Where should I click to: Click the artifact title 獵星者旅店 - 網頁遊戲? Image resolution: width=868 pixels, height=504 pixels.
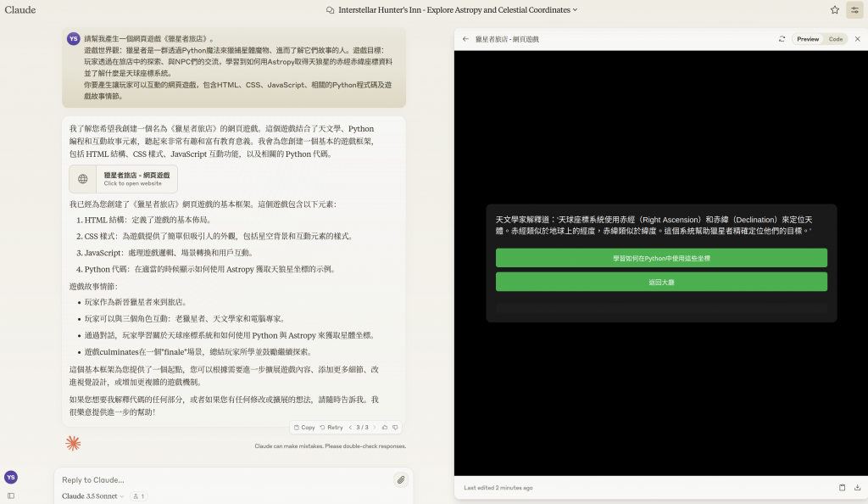click(x=507, y=39)
